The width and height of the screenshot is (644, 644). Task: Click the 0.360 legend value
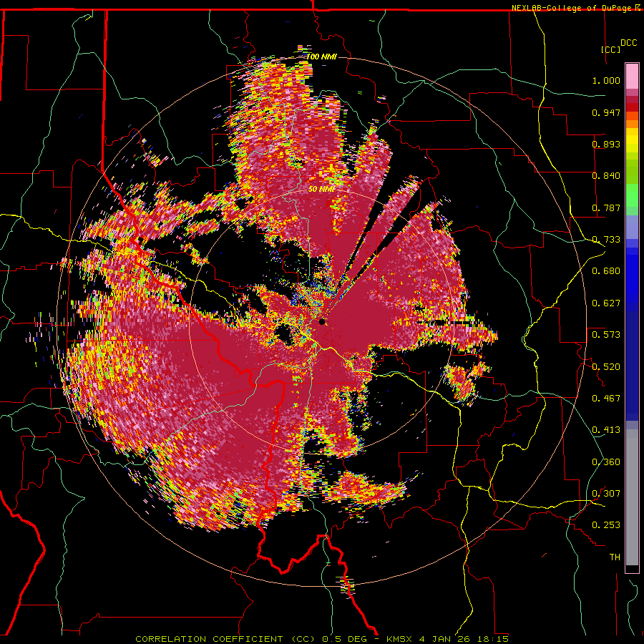[x=606, y=462]
